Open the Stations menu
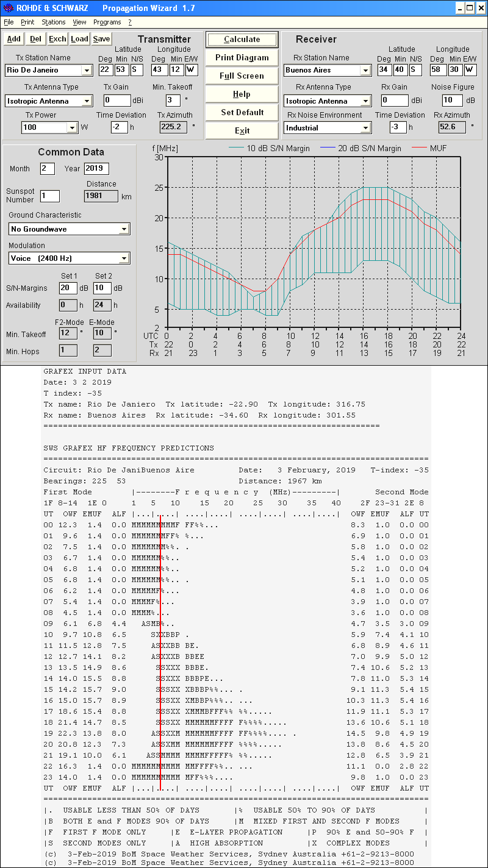 pos(54,22)
